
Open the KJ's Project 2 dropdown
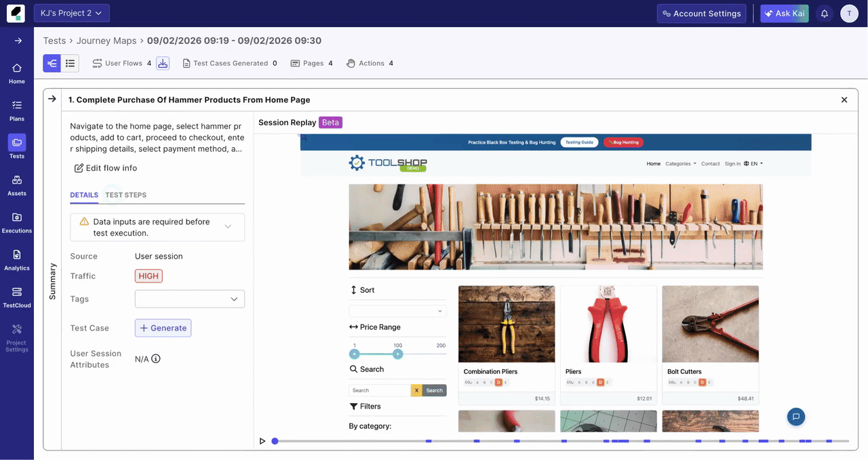pyautogui.click(x=71, y=13)
